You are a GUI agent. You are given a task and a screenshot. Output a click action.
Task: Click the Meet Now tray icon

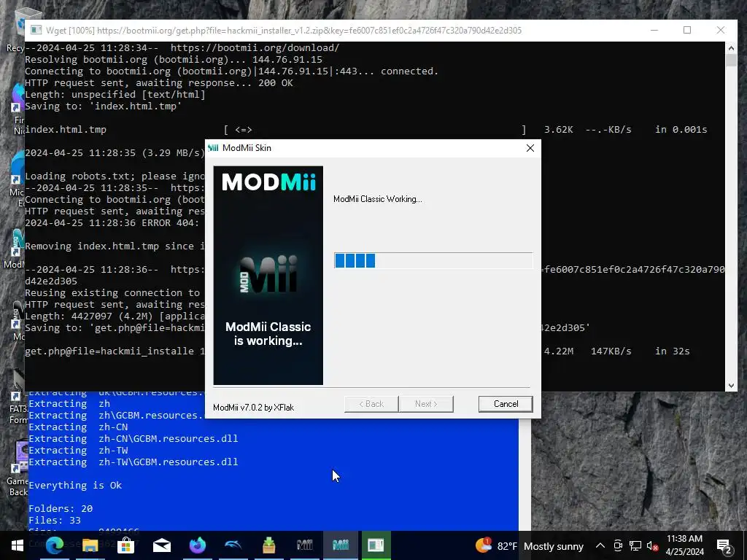[618, 545]
